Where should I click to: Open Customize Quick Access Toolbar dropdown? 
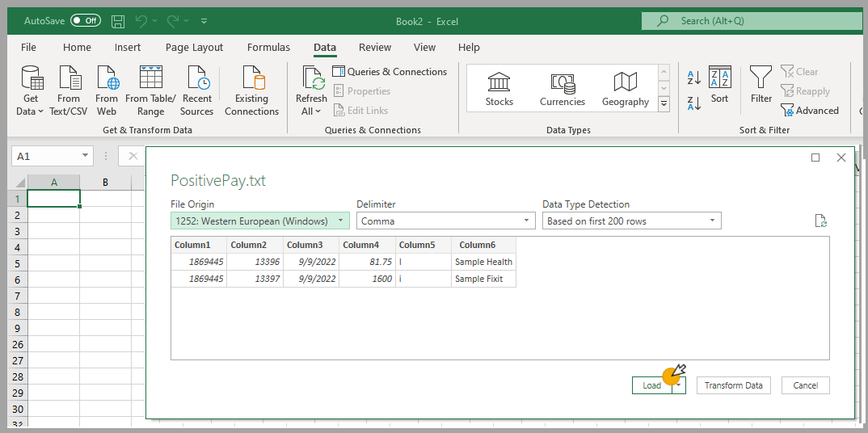pyautogui.click(x=204, y=21)
